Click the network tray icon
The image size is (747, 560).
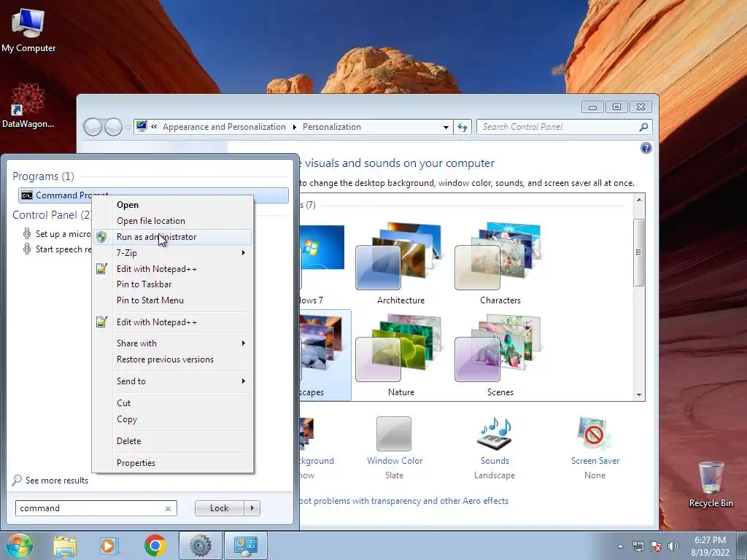pyautogui.click(x=638, y=546)
